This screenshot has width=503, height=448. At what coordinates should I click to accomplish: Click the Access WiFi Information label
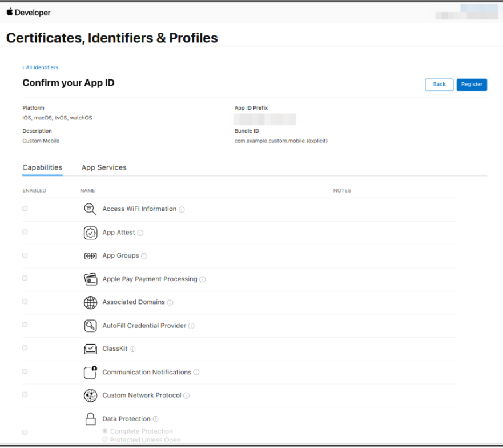click(x=139, y=209)
